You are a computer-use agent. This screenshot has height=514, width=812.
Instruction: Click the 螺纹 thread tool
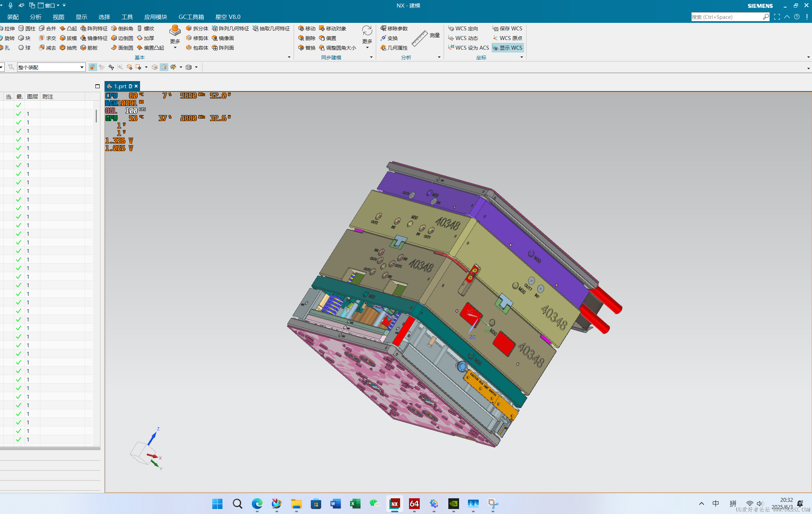(146, 29)
